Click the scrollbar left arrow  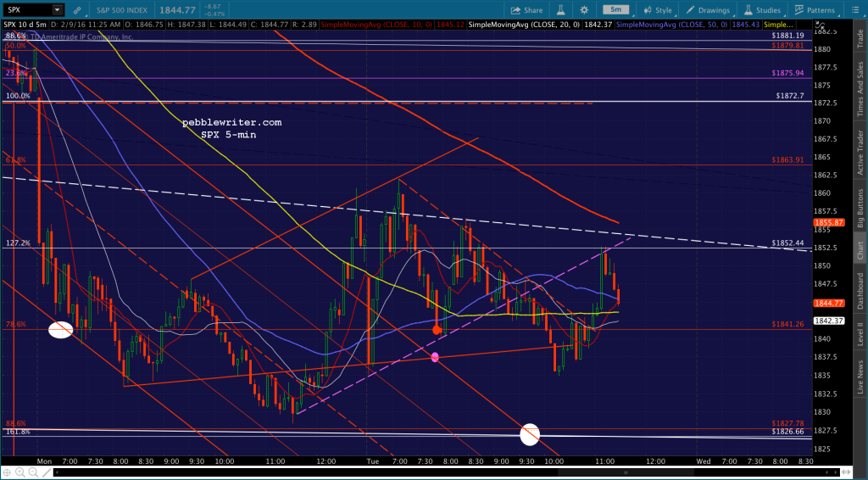coord(57,473)
